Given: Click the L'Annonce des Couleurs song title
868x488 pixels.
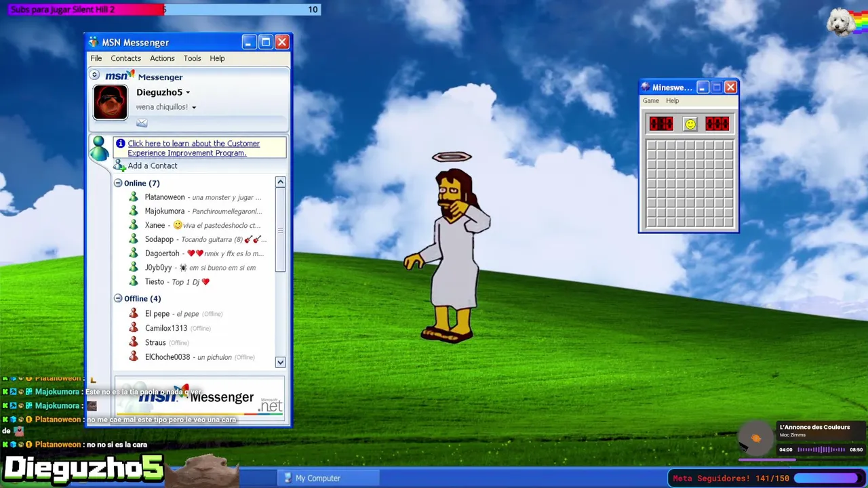Looking at the screenshot, I should [814, 427].
